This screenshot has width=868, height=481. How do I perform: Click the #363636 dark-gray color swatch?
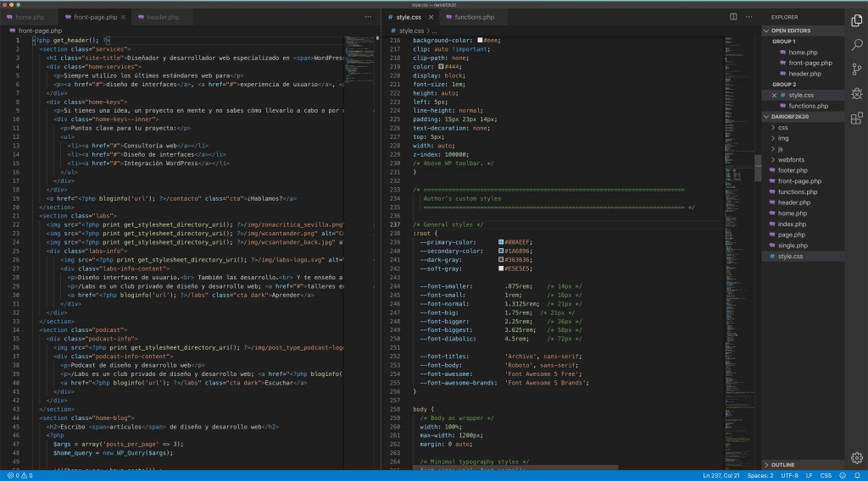click(501, 260)
